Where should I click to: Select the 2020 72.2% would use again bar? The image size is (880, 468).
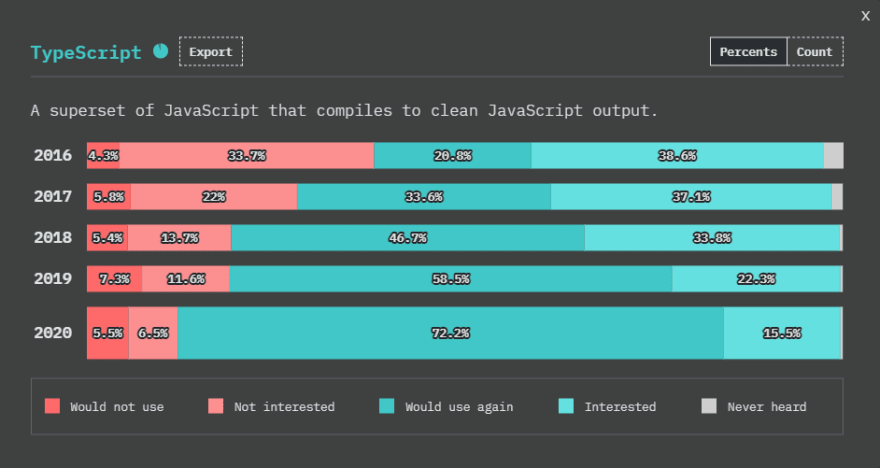[x=451, y=333]
